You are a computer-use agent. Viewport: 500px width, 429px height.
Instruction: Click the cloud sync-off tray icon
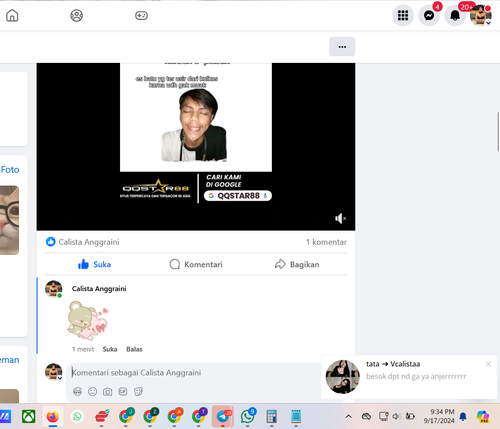366,416
